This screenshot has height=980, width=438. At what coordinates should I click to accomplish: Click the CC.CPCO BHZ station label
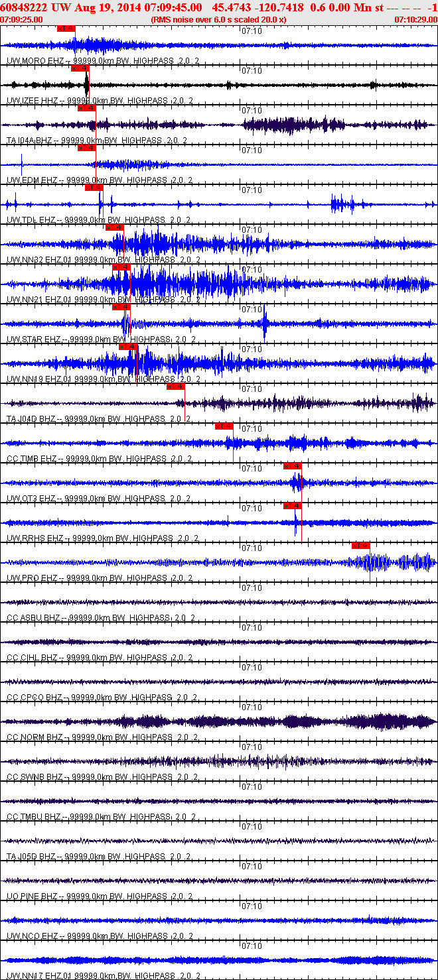coord(34,698)
